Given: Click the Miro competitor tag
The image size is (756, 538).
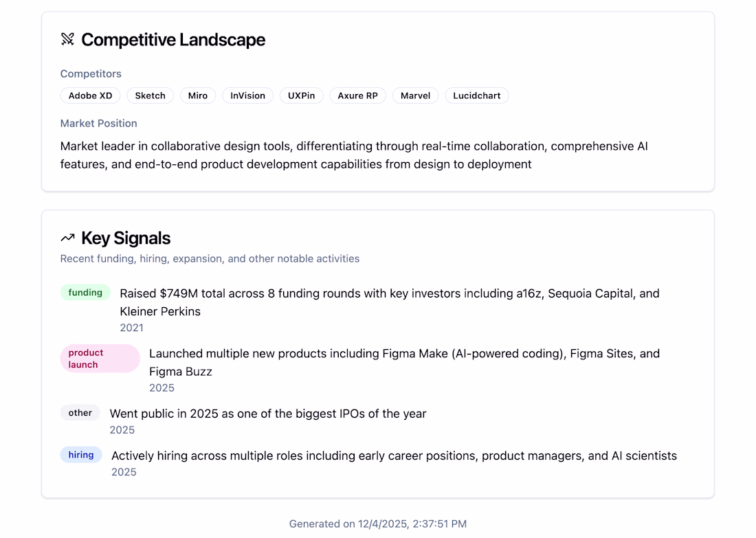Looking at the screenshot, I should [198, 96].
